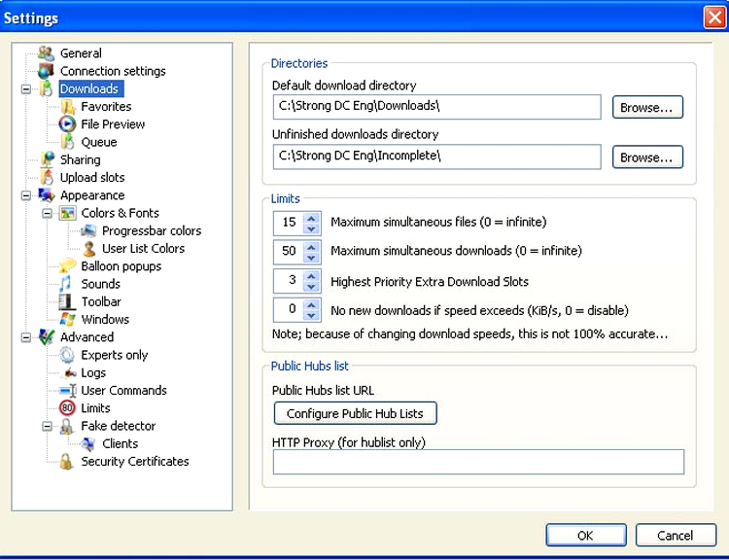Select the Sharing text label
The image size is (729, 560).
click(81, 159)
